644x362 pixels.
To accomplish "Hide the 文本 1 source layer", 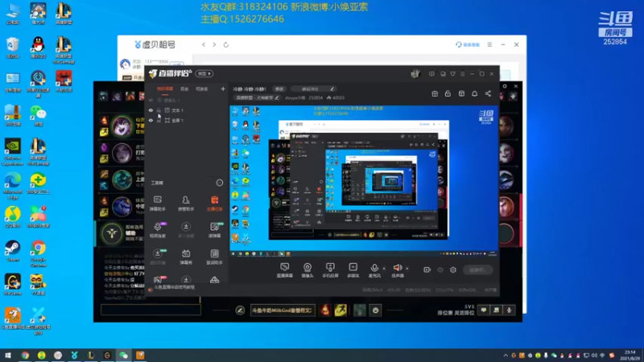I will coord(151,110).
